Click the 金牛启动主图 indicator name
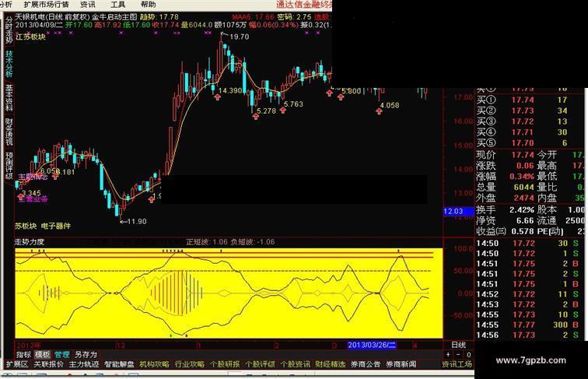588x379 pixels. click(x=114, y=17)
